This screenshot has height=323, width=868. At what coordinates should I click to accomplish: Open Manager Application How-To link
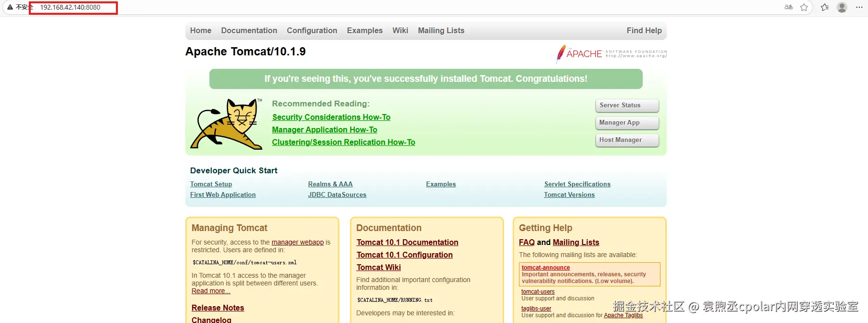[324, 129]
